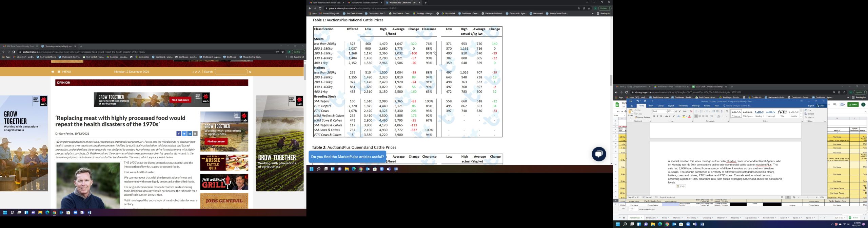Apply a numbered list in Word
Image resolution: width=868 pixels, height=228 pixels.
pos(702,111)
